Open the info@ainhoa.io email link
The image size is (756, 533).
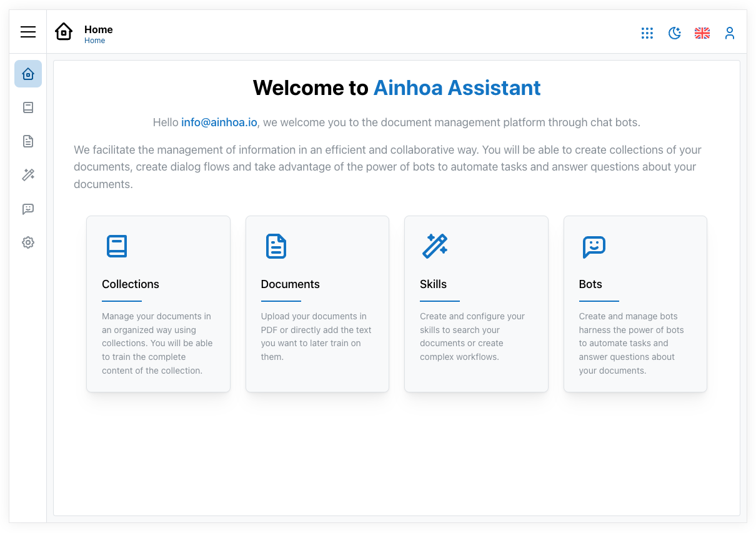219,122
